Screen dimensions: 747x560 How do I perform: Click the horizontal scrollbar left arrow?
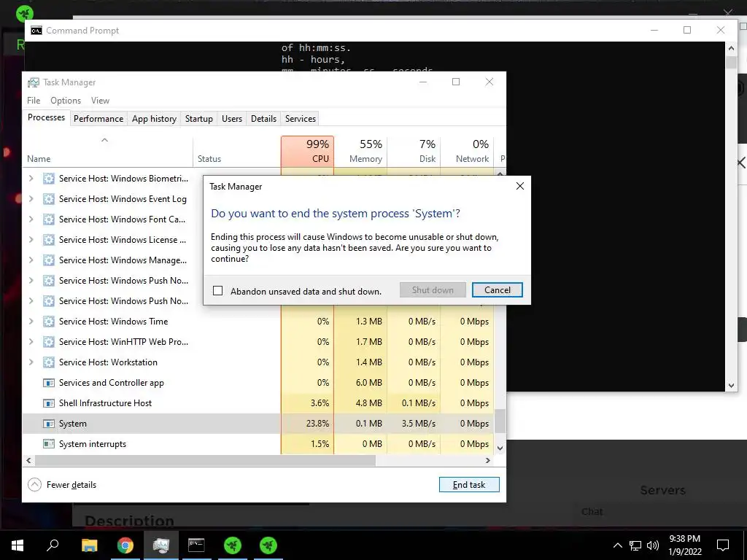(28, 461)
